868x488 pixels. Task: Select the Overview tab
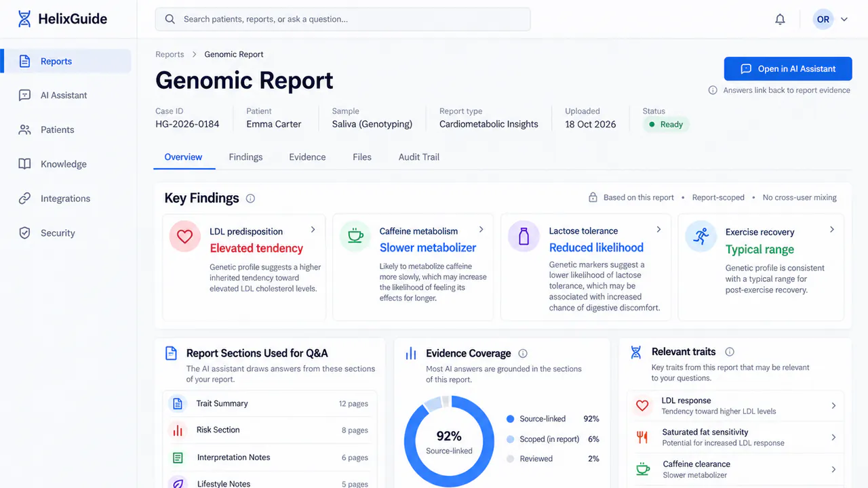pos(183,157)
